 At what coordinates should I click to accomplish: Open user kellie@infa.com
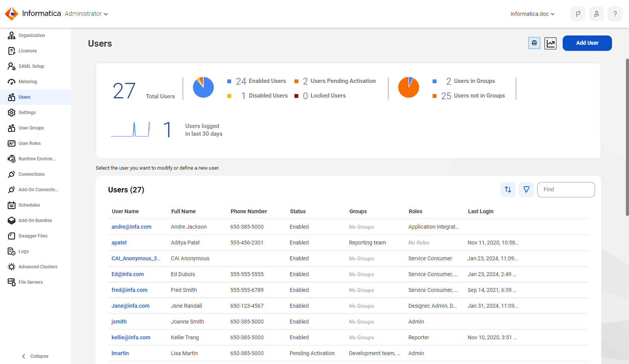[x=131, y=337]
